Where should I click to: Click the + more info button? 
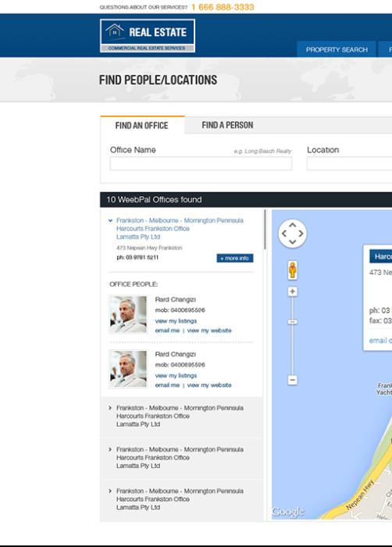tap(235, 258)
